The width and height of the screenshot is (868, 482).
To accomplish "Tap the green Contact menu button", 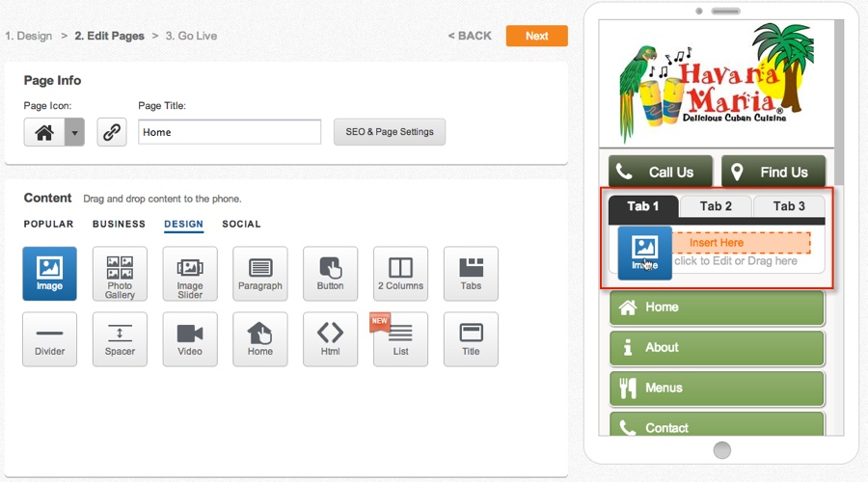I will 717,424.
